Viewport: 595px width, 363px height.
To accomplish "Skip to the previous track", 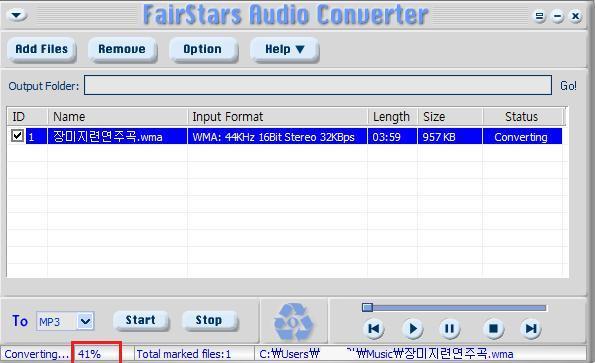I will pos(374,328).
